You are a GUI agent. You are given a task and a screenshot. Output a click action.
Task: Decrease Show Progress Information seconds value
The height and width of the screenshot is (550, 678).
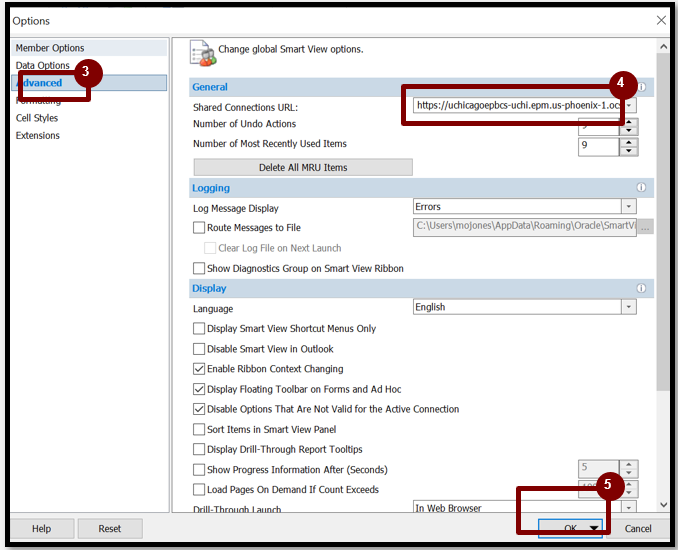pyautogui.click(x=629, y=473)
